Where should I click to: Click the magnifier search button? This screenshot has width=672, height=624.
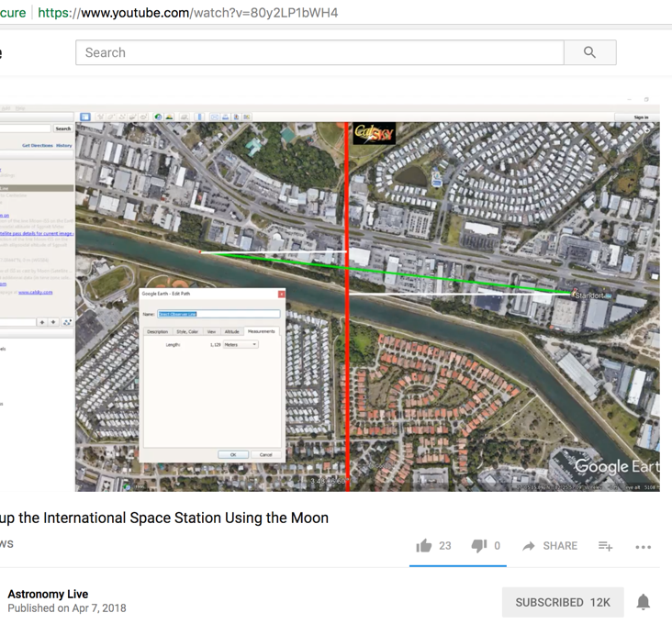click(590, 52)
